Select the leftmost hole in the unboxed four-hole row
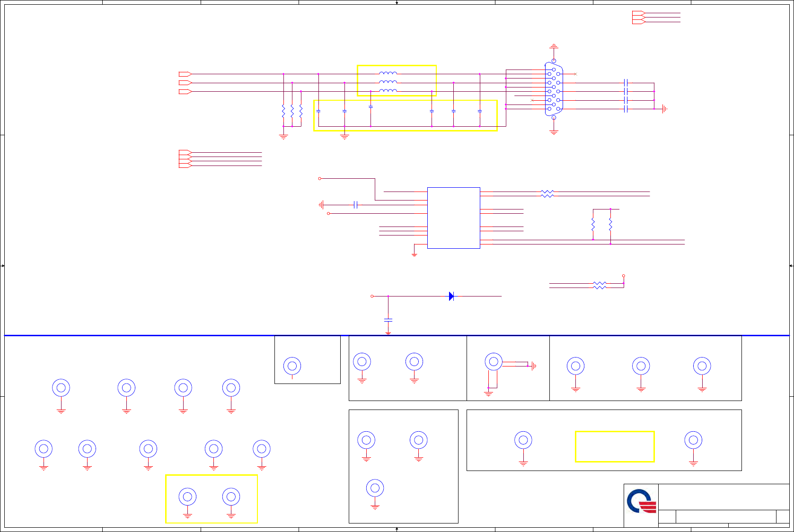This screenshot has height=532, width=794. [x=61, y=388]
